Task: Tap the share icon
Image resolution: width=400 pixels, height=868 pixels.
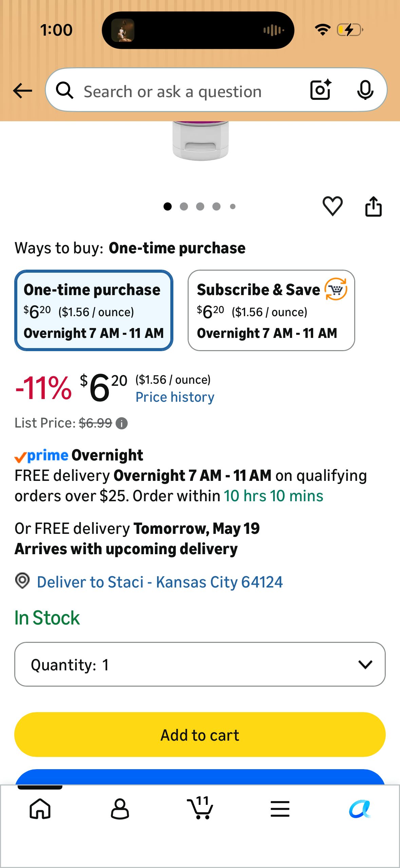Action: pyautogui.click(x=373, y=206)
